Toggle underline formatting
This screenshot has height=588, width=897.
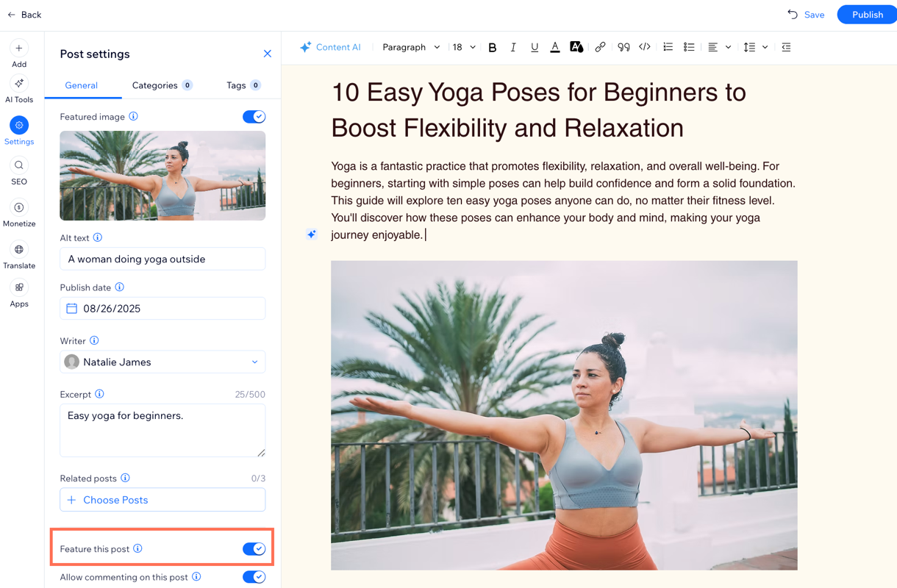click(535, 47)
